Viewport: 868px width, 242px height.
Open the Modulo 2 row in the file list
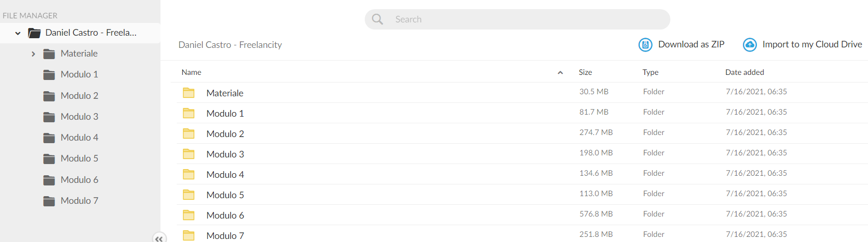522,133
